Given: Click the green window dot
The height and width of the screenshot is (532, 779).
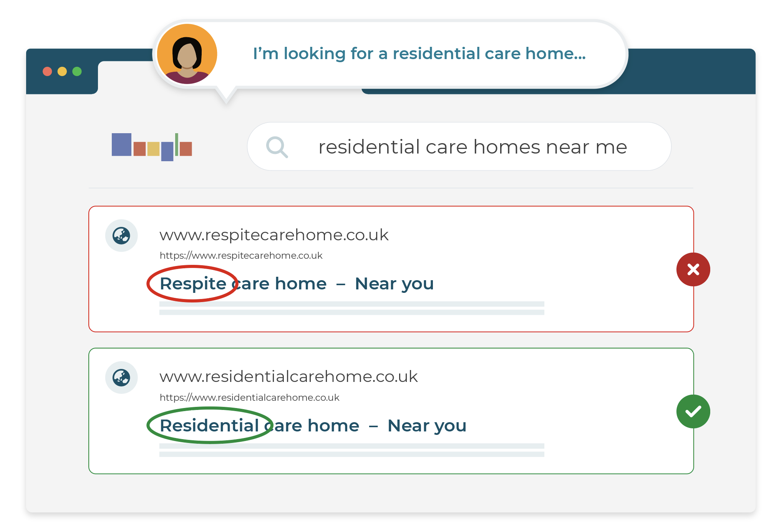Looking at the screenshot, I should [77, 71].
